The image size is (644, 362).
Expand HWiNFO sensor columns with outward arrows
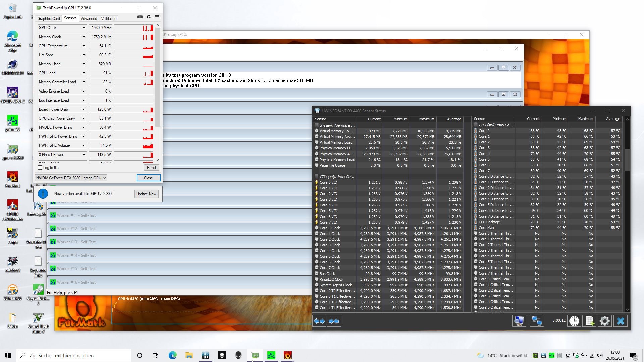(x=319, y=321)
